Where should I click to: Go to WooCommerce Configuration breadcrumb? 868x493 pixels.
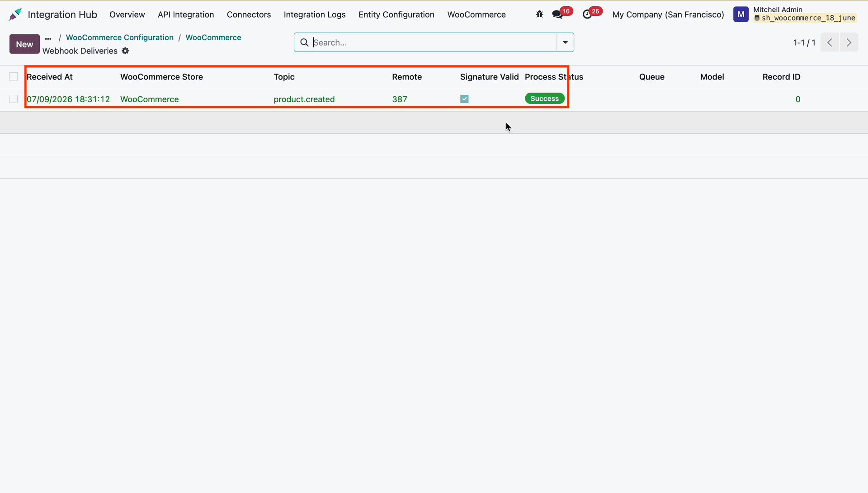coord(120,38)
